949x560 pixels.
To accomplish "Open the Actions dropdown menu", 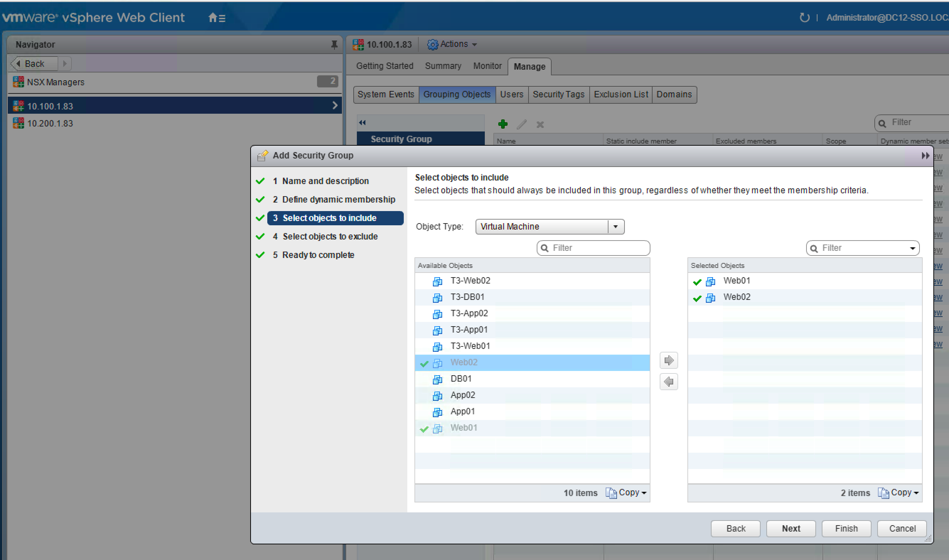I will (453, 44).
